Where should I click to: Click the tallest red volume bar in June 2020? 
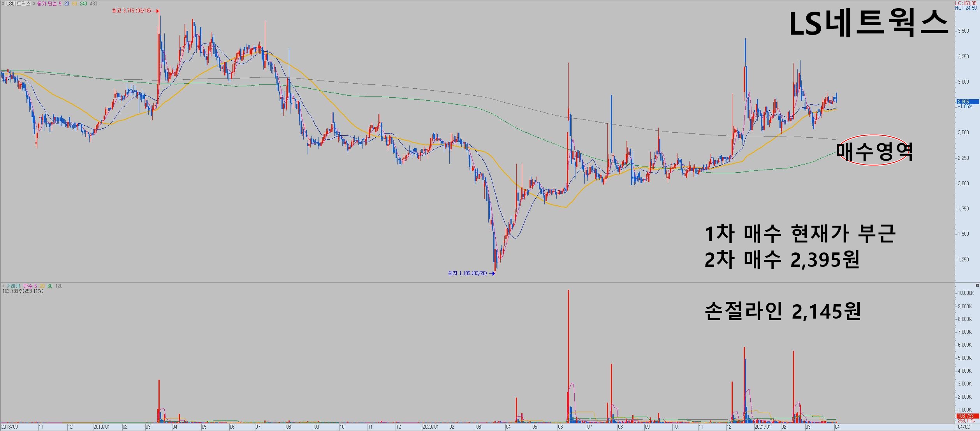pos(568,356)
